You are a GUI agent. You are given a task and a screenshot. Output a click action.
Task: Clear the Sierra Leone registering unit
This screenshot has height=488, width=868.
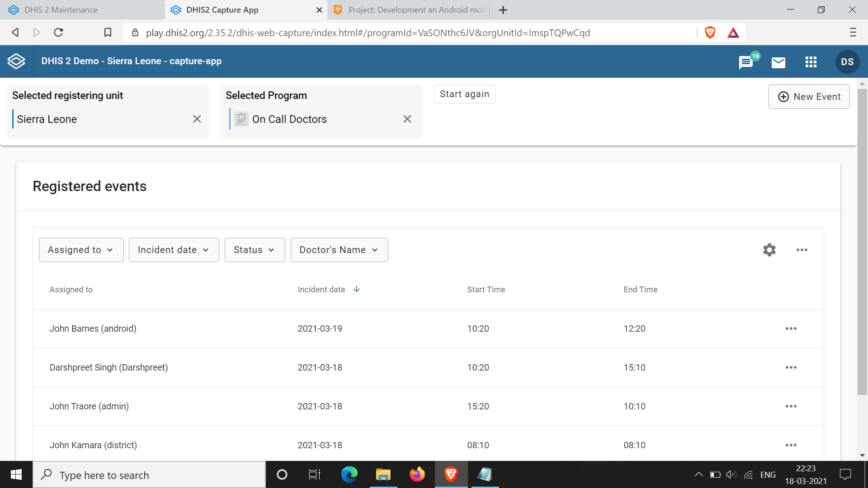click(197, 119)
